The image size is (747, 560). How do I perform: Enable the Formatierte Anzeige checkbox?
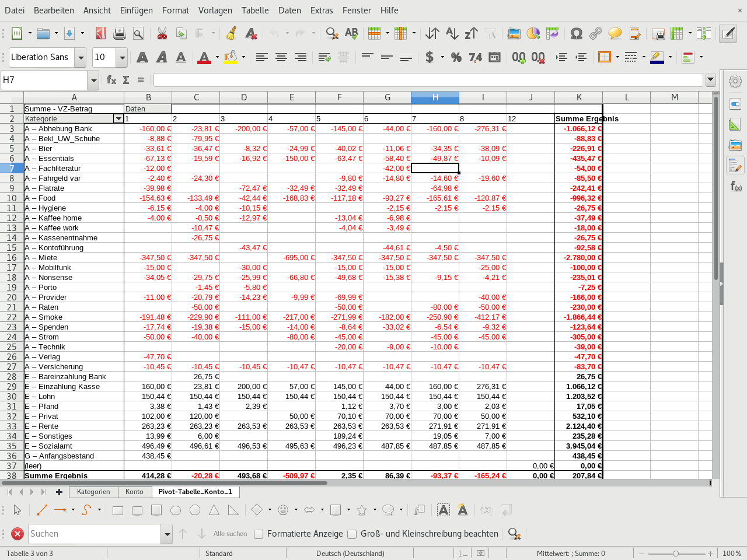[x=259, y=534]
